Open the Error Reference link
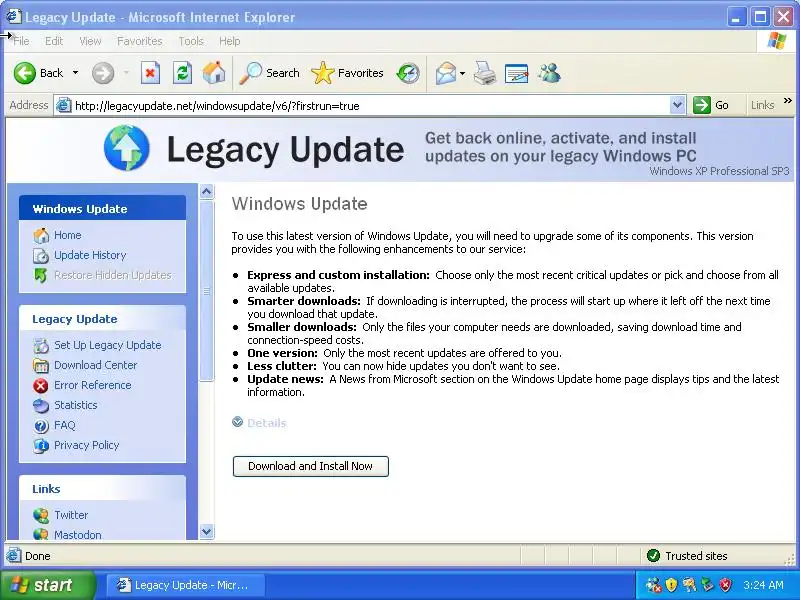Image resolution: width=800 pixels, height=600 pixels. (92, 385)
